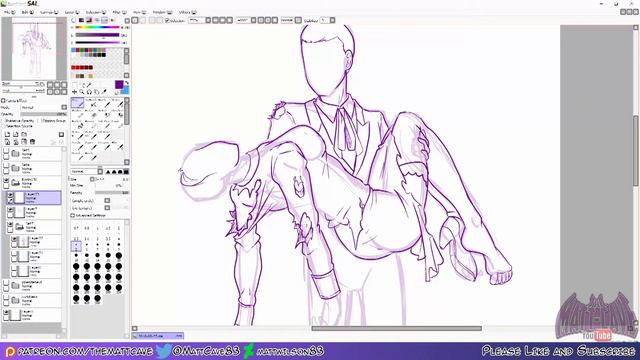Click the redo button in top toolbar
This screenshot has width=640, height=360.
142,20
